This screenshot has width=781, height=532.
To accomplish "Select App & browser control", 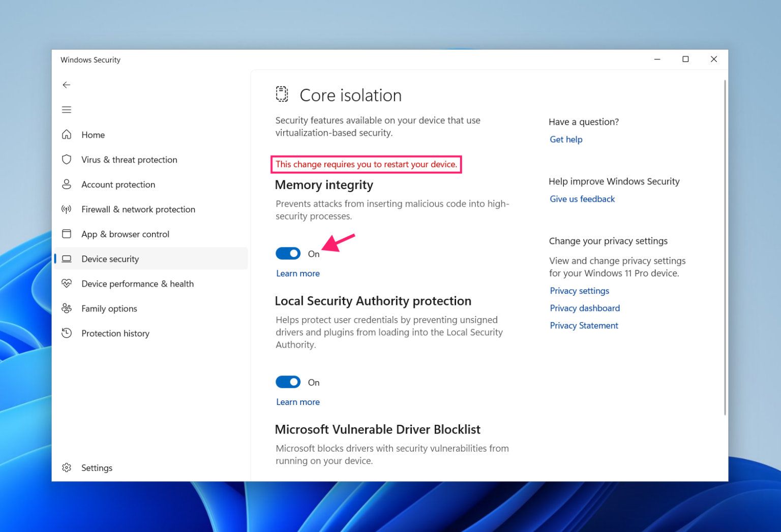I will click(x=151, y=234).
